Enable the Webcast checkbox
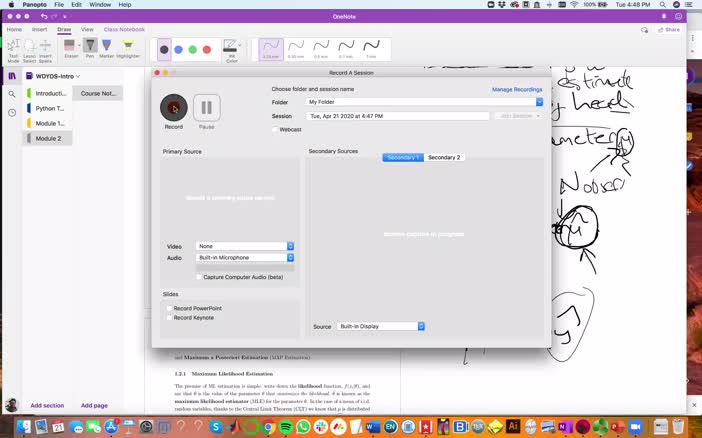 275,129
